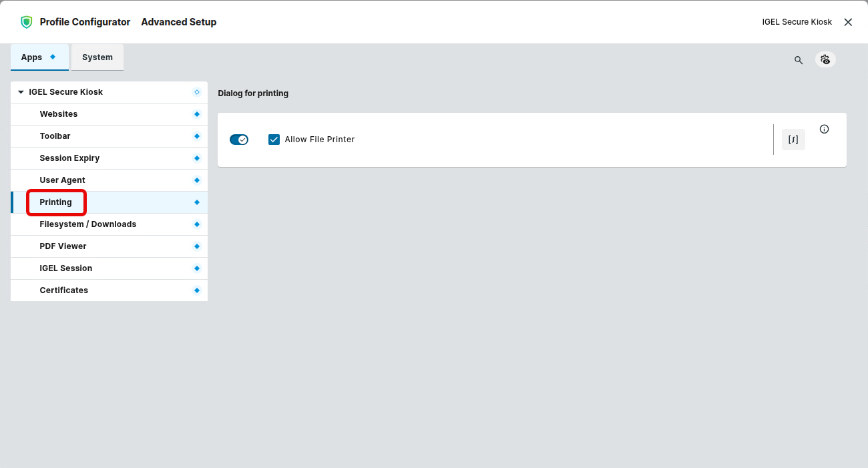Select the Apps tab
868x468 pixels.
tap(32, 57)
